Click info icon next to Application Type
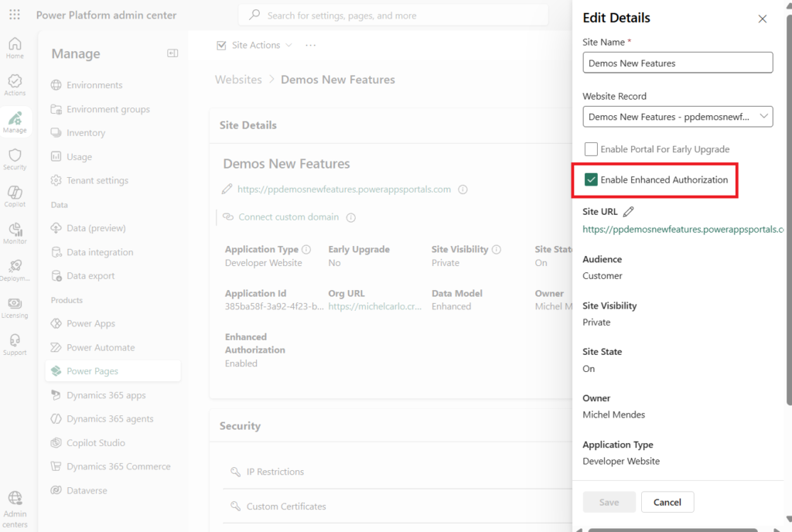792x532 pixels. pyautogui.click(x=306, y=249)
